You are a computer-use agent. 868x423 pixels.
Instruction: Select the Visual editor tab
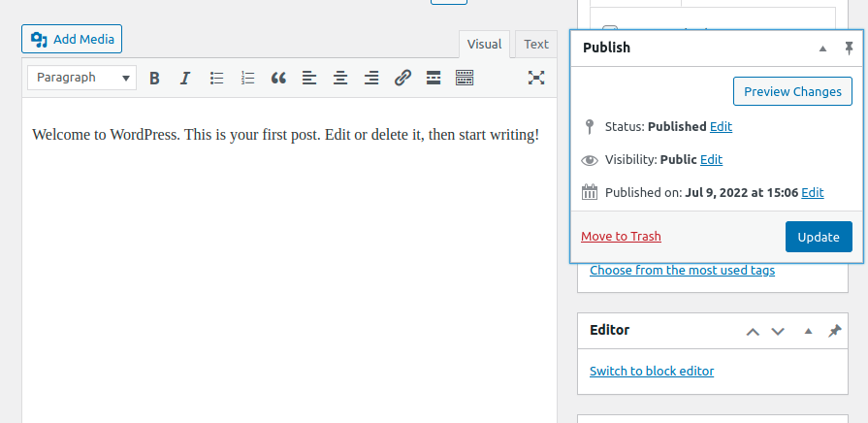(484, 45)
